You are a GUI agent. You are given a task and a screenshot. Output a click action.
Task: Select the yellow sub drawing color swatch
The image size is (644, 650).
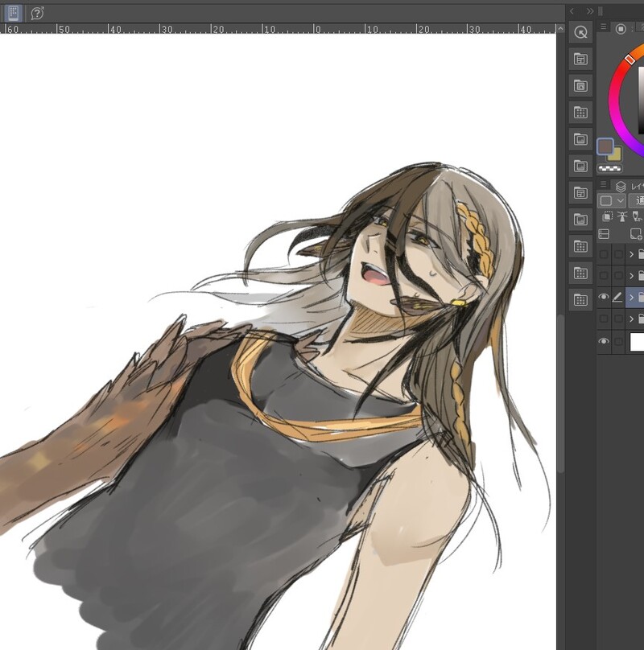tap(616, 155)
